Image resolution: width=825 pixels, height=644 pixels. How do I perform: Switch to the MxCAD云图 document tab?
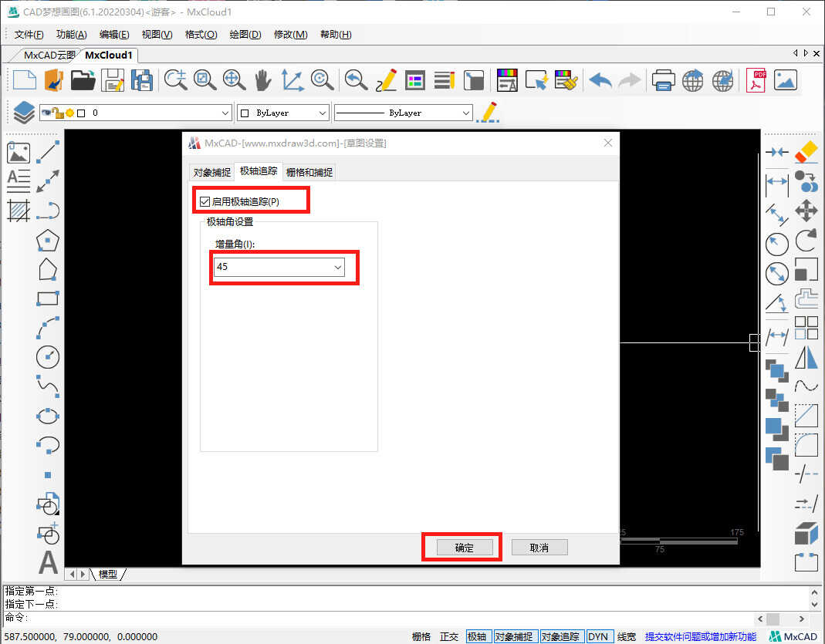pos(49,56)
